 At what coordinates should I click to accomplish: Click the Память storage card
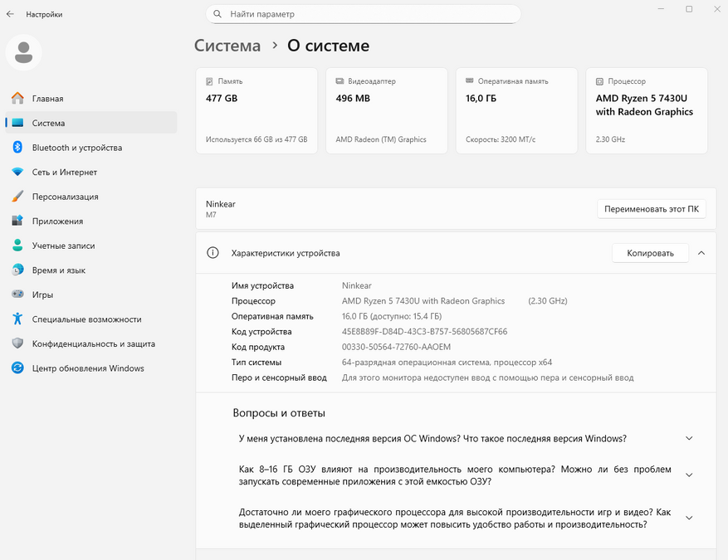pos(257,111)
